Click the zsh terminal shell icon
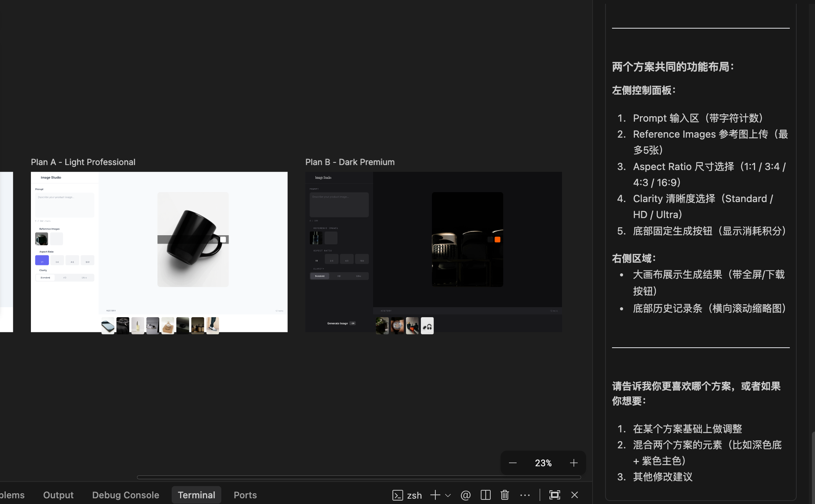This screenshot has width=815, height=504. coord(398,495)
